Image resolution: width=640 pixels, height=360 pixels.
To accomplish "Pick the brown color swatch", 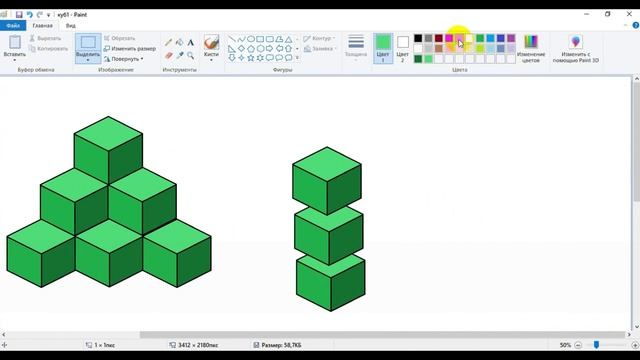I will point(439,49).
